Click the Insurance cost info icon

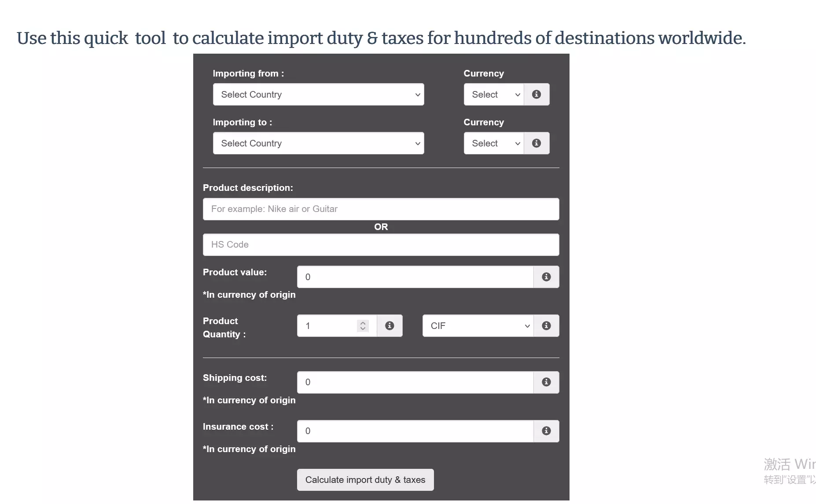[x=546, y=431]
